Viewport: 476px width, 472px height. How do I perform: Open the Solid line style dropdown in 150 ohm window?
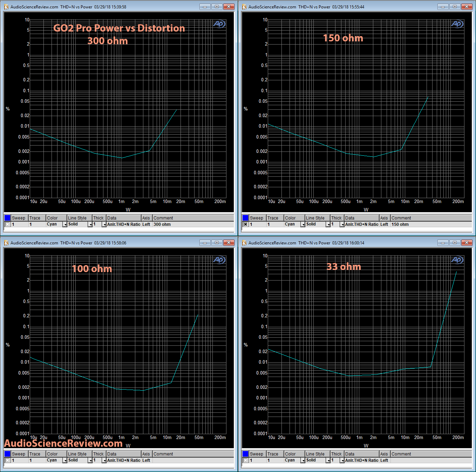point(328,224)
